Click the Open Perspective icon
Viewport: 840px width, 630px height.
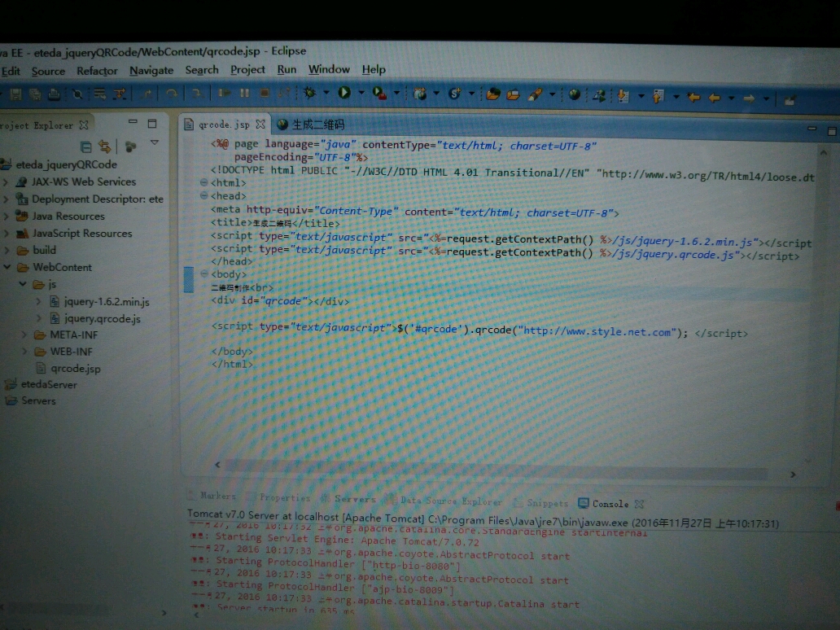(790, 99)
